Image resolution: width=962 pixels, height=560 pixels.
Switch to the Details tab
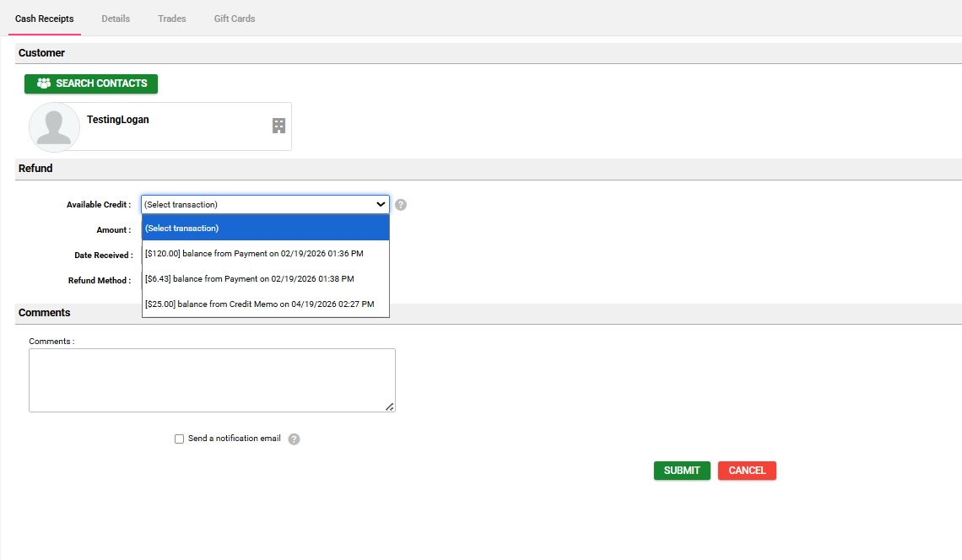(x=116, y=19)
